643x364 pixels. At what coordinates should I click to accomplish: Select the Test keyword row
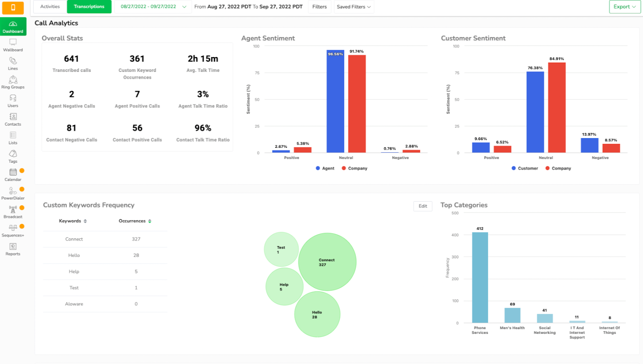click(x=105, y=288)
